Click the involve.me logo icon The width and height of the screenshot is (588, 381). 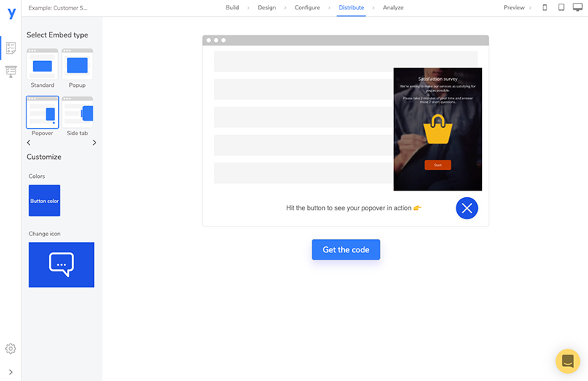pos(12,13)
